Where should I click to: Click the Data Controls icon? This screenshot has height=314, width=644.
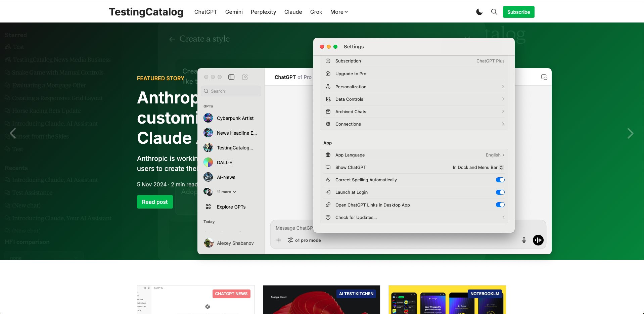(x=328, y=99)
